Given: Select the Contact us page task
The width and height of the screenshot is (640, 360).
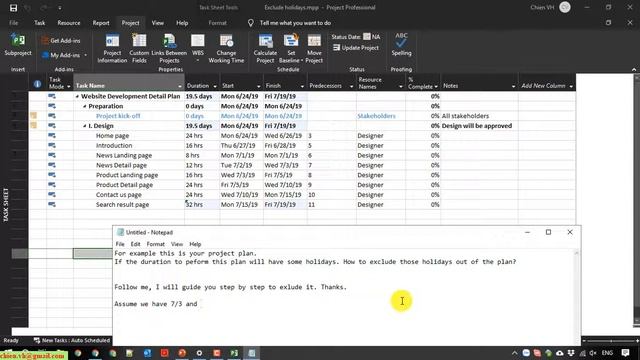Looking at the screenshot, I should (118, 195).
